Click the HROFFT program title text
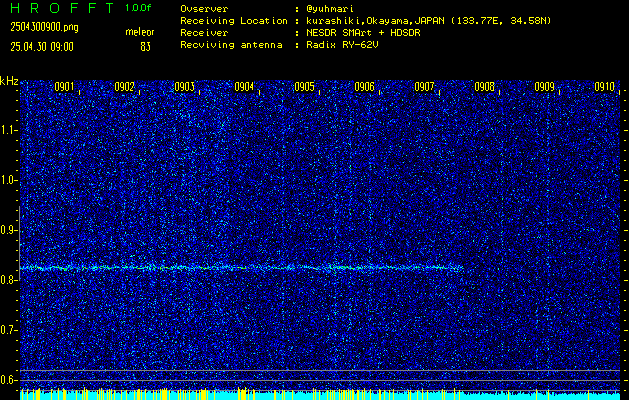Image resolution: width=629 pixels, height=400 pixels. click(x=62, y=8)
